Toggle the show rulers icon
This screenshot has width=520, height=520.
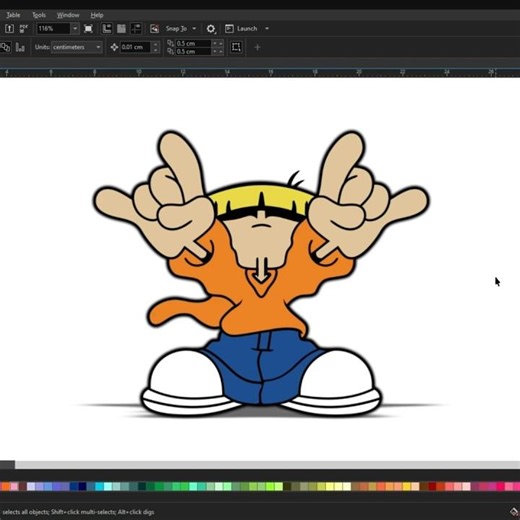pyautogui.click(x=107, y=29)
